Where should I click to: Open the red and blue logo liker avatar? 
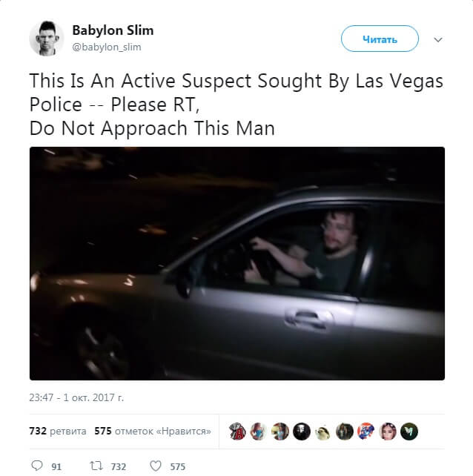(x=366, y=431)
